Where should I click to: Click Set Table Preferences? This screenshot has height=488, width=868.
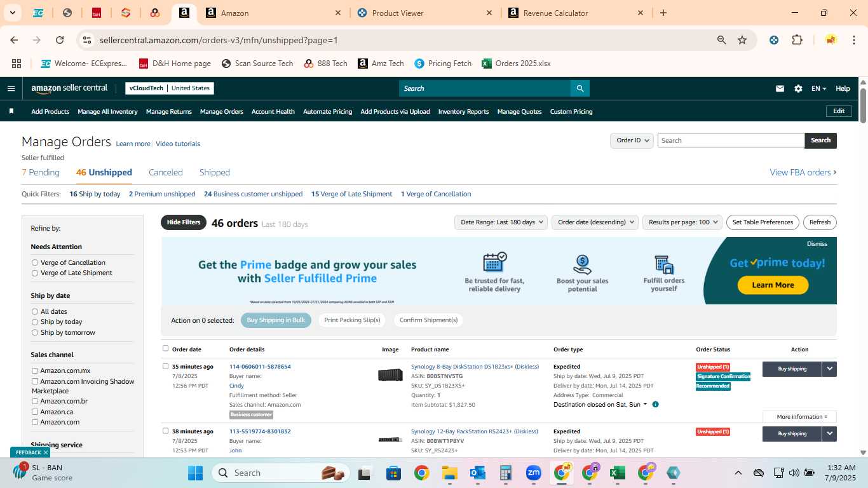(763, 222)
